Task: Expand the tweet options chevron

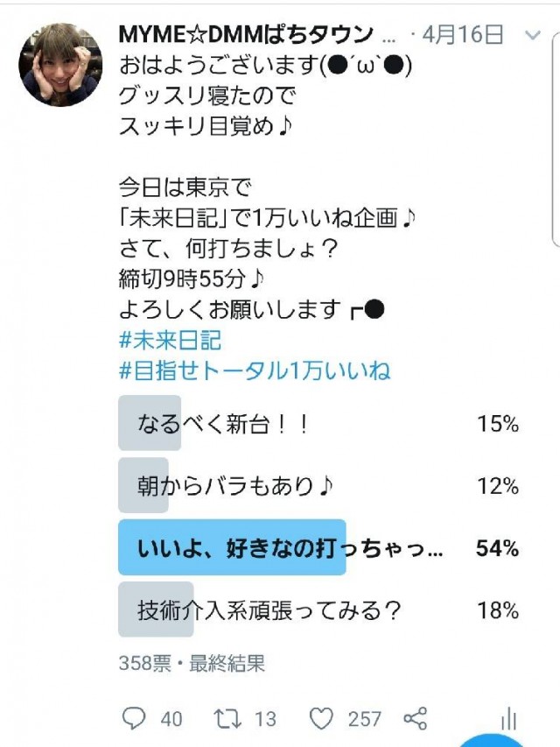Action: click(x=533, y=35)
